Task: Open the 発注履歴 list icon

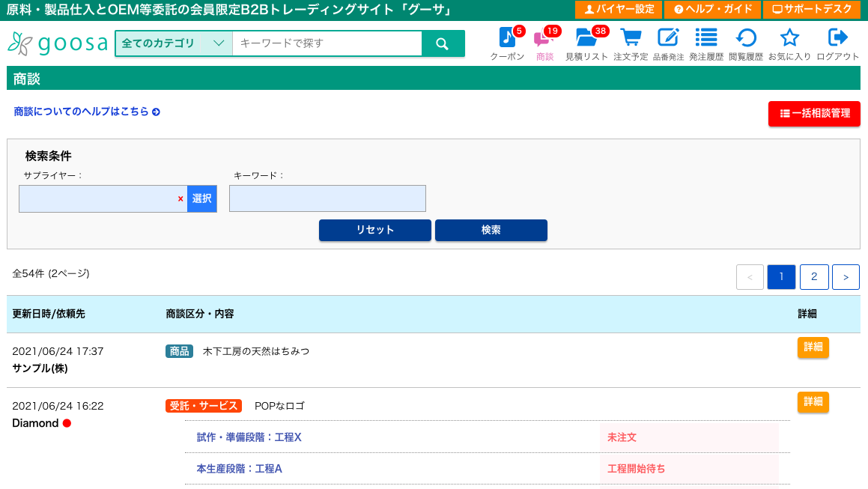Action: 705,37
